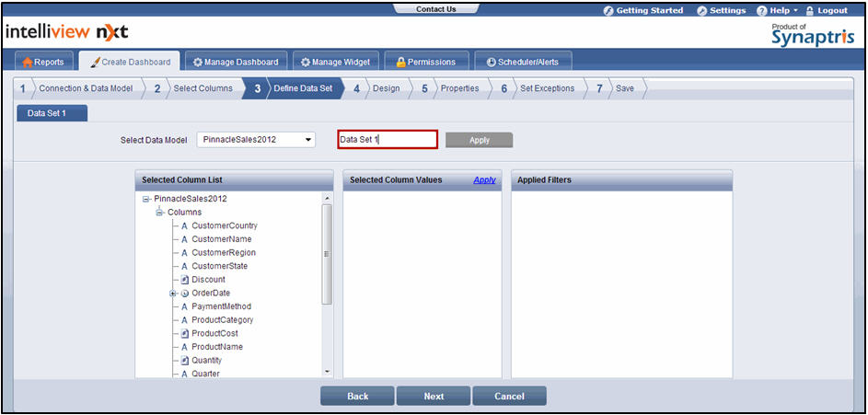Screen dimensions: 868x415
Task: Open the Select Data Model dropdown
Action: 256,140
